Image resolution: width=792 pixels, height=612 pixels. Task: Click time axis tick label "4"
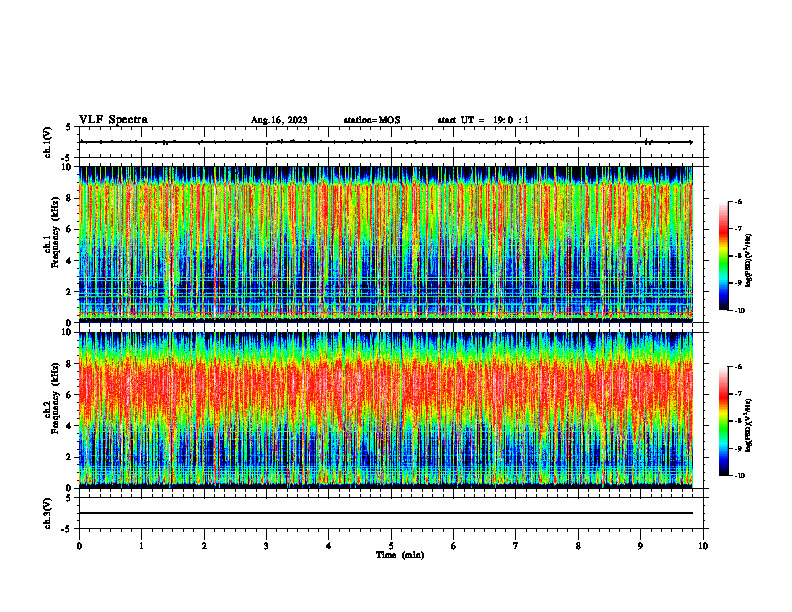(329, 546)
